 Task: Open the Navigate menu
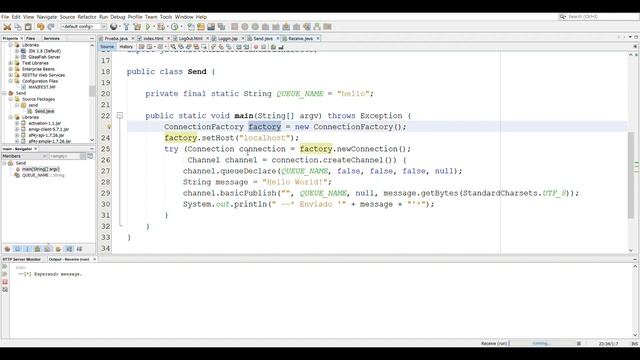click(x=47, y=17)
